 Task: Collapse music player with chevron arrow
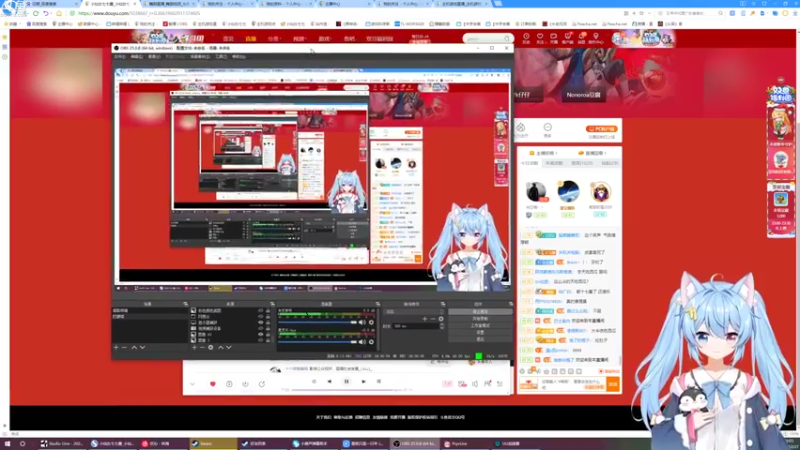192,384
